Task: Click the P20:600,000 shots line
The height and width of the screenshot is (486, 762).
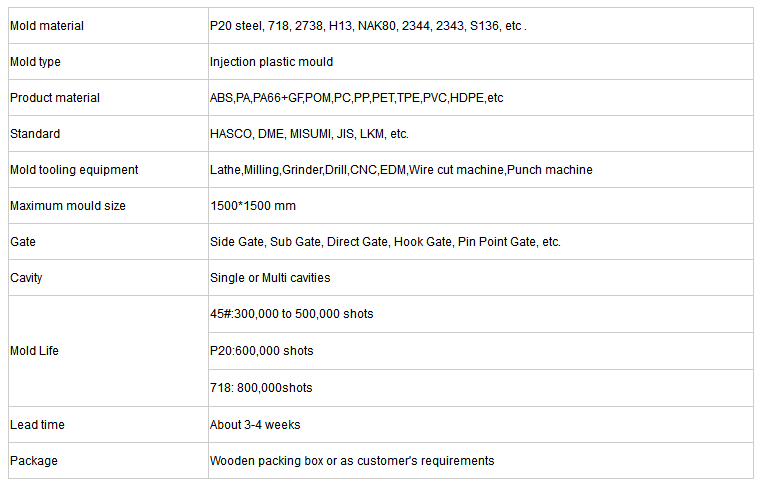Action: pos(261,350)
